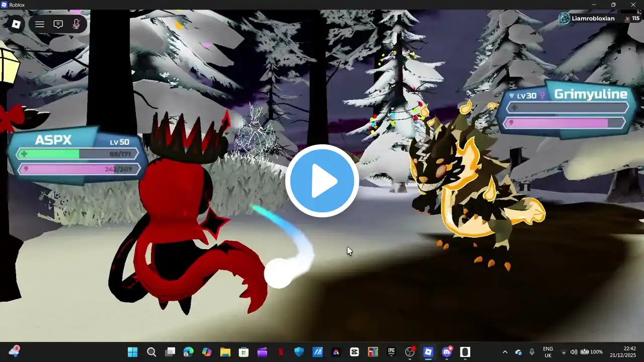The image size is (644, 362).
Task: Switch to Roblox taskbar icon
Action: [428, 352]
